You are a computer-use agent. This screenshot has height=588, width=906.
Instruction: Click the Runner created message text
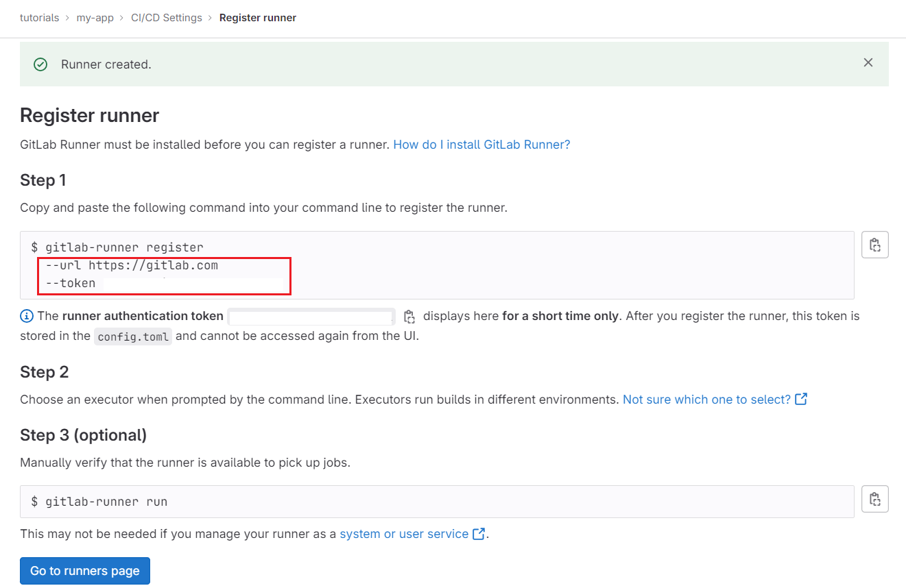[106, 64]
